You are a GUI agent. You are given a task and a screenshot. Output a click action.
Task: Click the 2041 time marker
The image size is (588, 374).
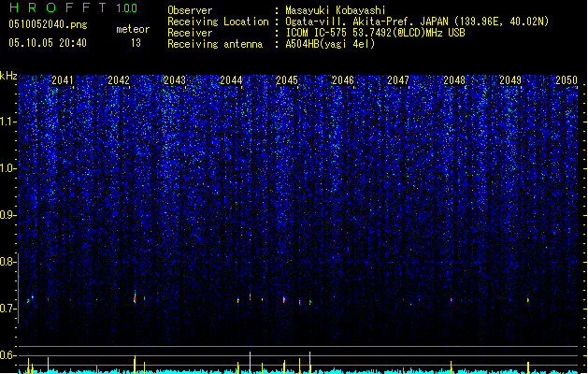click(63, 80)
